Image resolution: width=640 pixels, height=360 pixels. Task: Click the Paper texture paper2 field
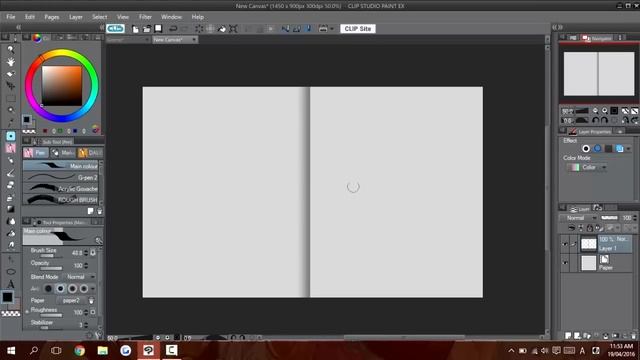[71, 300]
